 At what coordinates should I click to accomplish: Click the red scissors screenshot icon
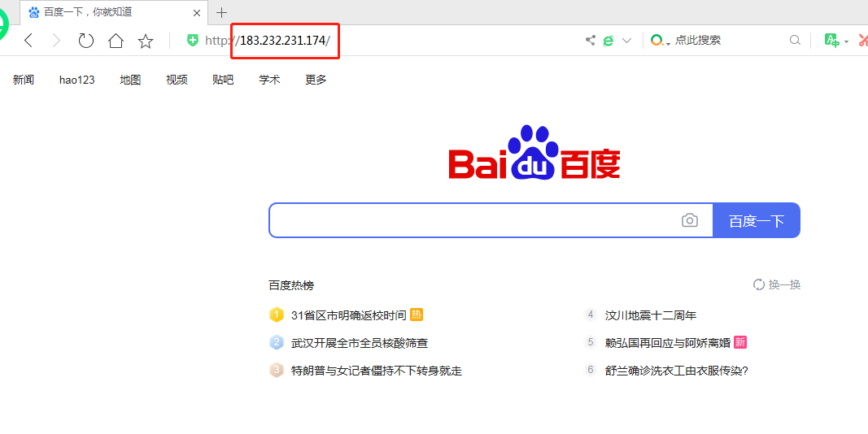[863, 40]
